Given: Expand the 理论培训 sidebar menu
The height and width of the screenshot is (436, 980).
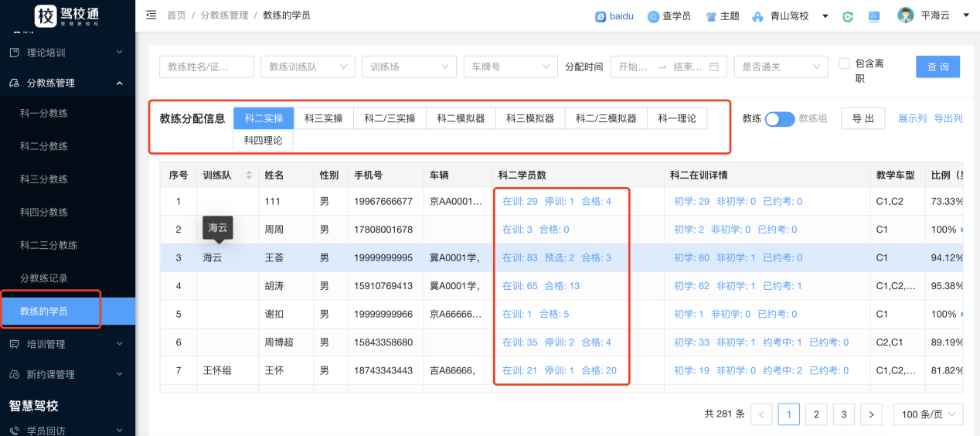Looking at the screenshot, I should tap(67, 53).
